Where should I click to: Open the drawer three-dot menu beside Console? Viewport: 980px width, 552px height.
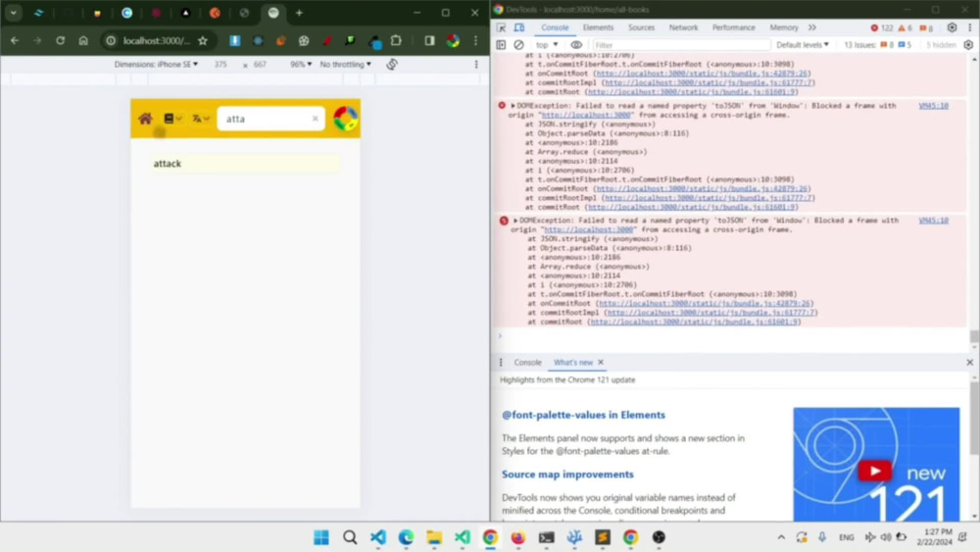[501, 363]
